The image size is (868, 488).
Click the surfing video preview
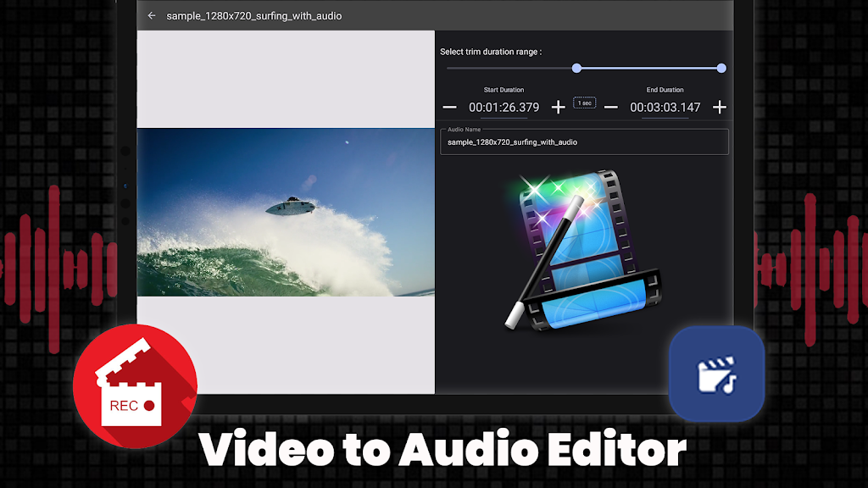click(286, 212)
